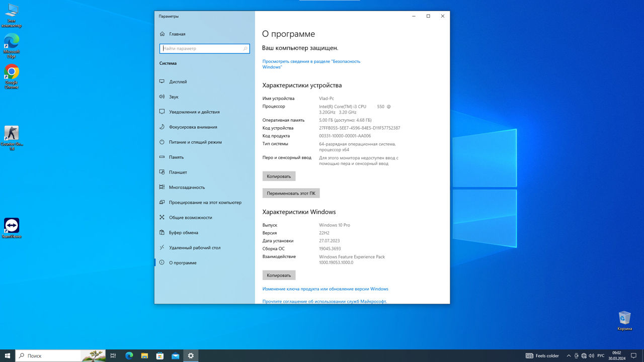
Task: Open Этот компьютер desktop icon
Action: [x=12, y=15]
